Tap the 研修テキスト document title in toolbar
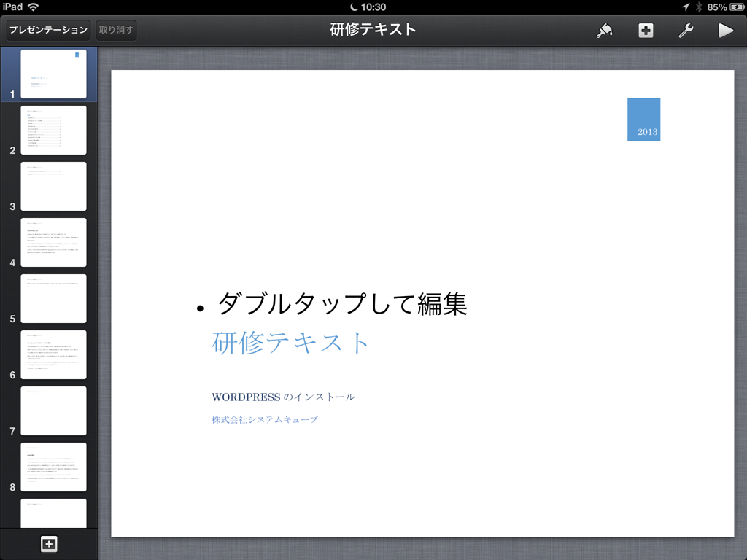Image resolution: width=747 pixels, height=560 pixels. pyautogui.click(x=373, y=29)
